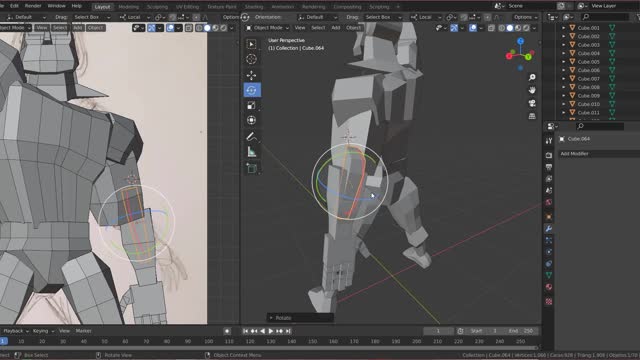Screen dimensions: 640x360
Task: Click the mesh data icon of Cube.005
Action: 612,62
